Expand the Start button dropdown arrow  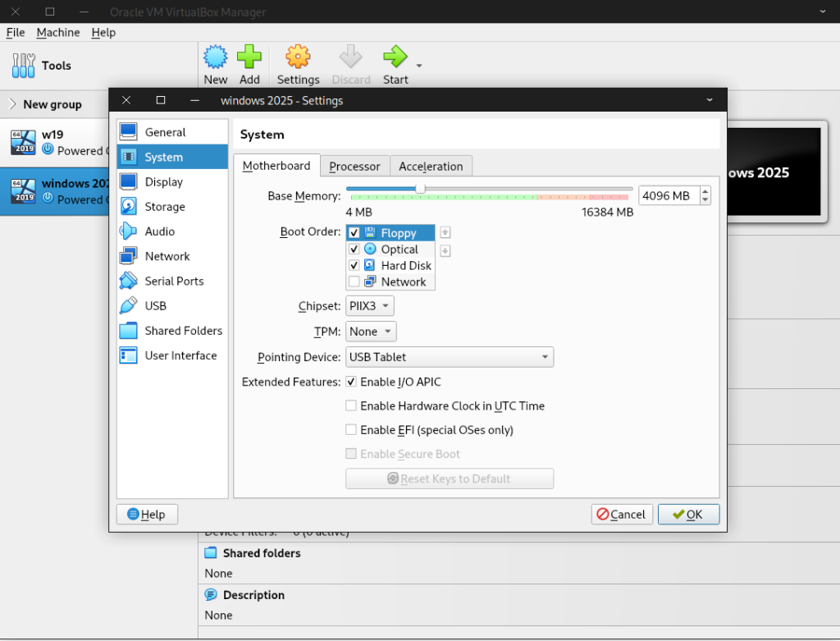pyautogui.click(x=419, y=66)
